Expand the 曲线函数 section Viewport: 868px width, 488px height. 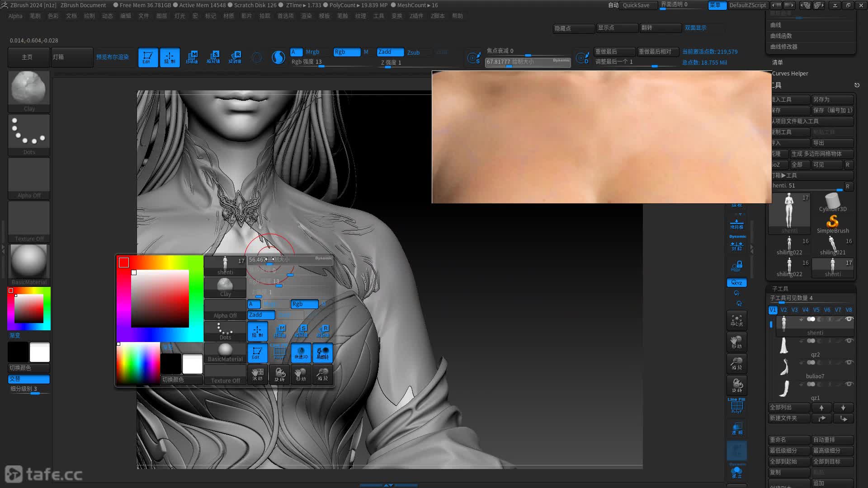point(781,36)
